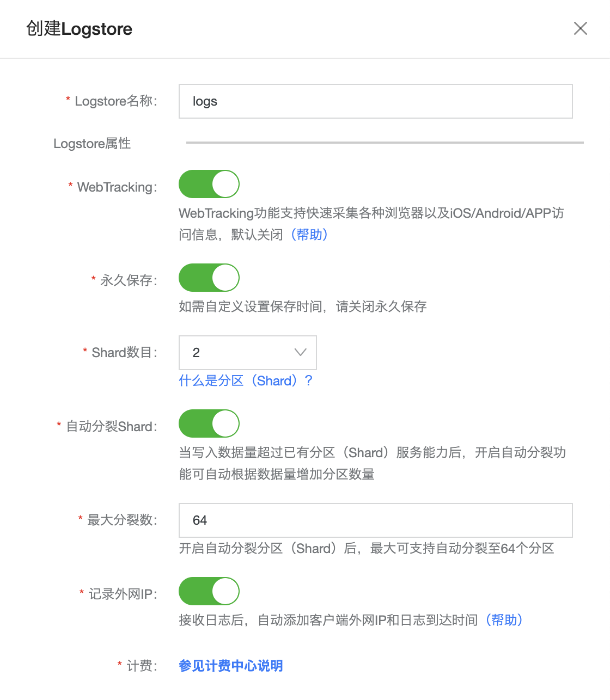Turn off the 永久保存 toggle
The height and width of the screenshot is (700, 610).
209,278
